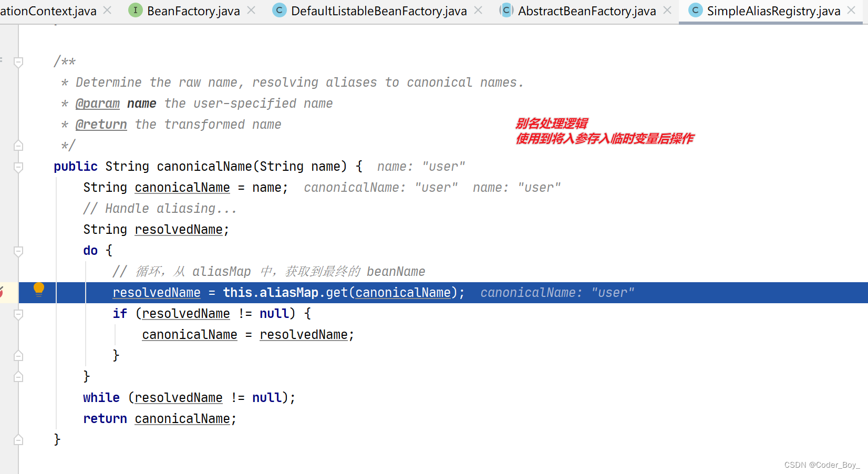This screenshot has height=474, width=868.
Task: Open the partially visible ationContext.java tab
Action: click(48, 11)
